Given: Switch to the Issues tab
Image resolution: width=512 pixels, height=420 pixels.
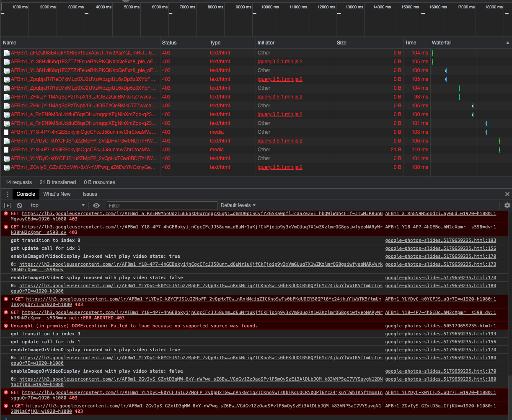Looking at the screenshot, I should pos(90,194).
